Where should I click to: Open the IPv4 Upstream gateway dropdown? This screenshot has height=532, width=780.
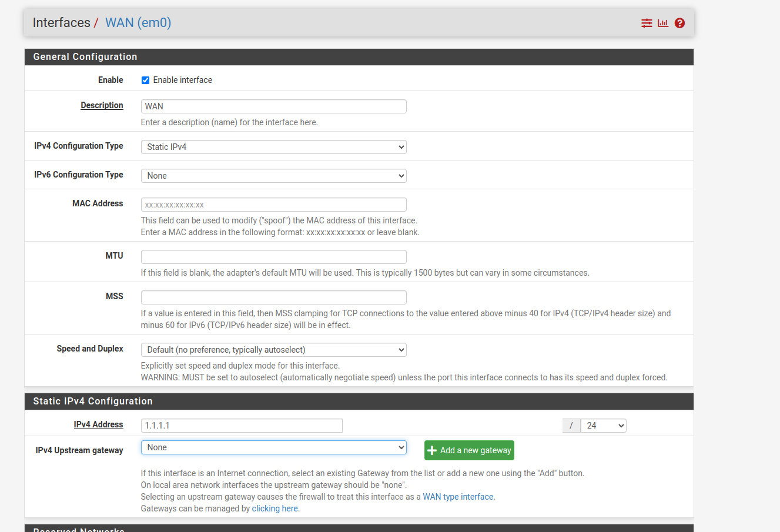273,447
